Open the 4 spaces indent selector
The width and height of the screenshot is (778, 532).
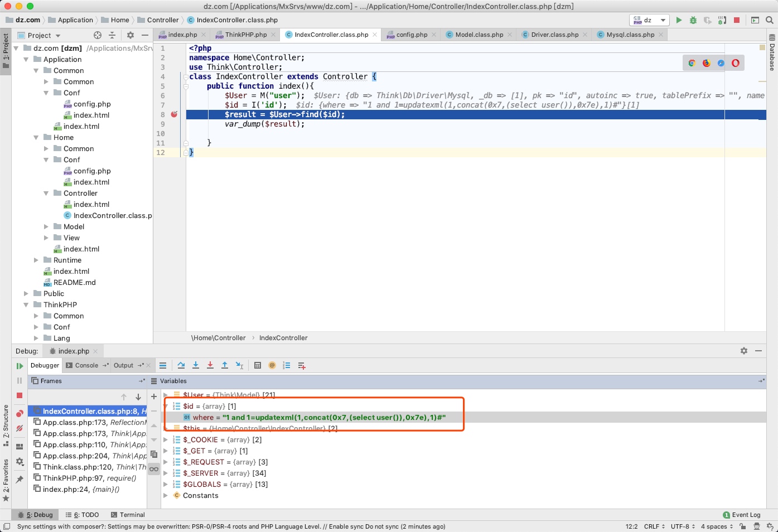(x=717, y=526)
